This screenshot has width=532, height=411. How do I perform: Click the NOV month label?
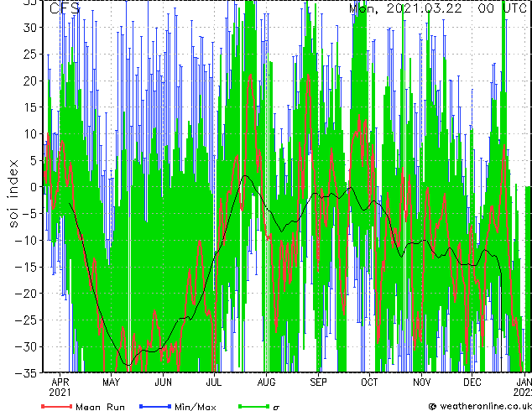(x=422, y=382)
